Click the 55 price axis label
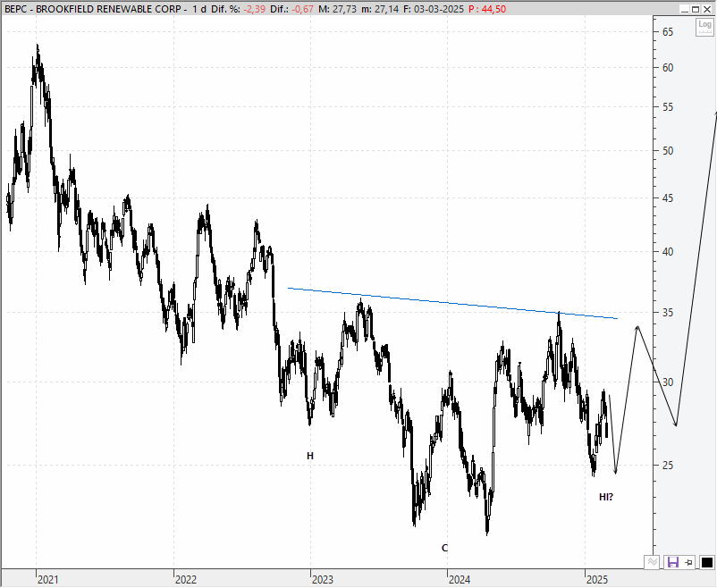The image size is (717, 588). (x=668, y=107)
